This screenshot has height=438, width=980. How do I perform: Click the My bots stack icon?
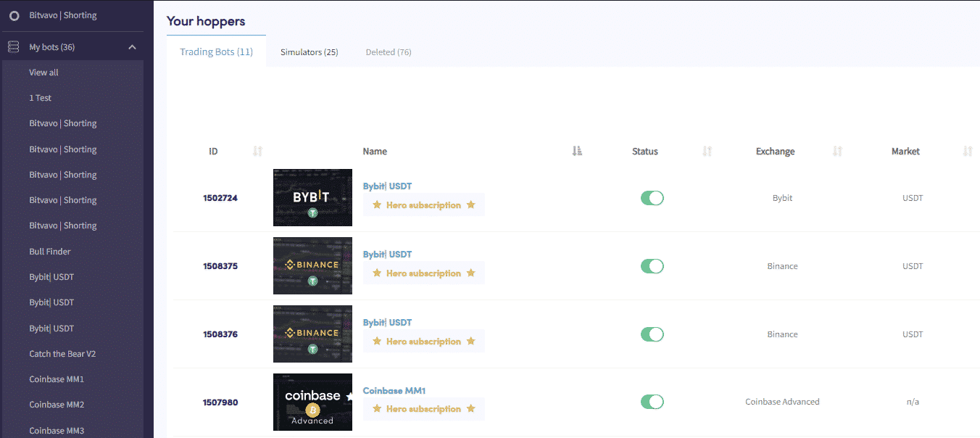tap(14, 47)
